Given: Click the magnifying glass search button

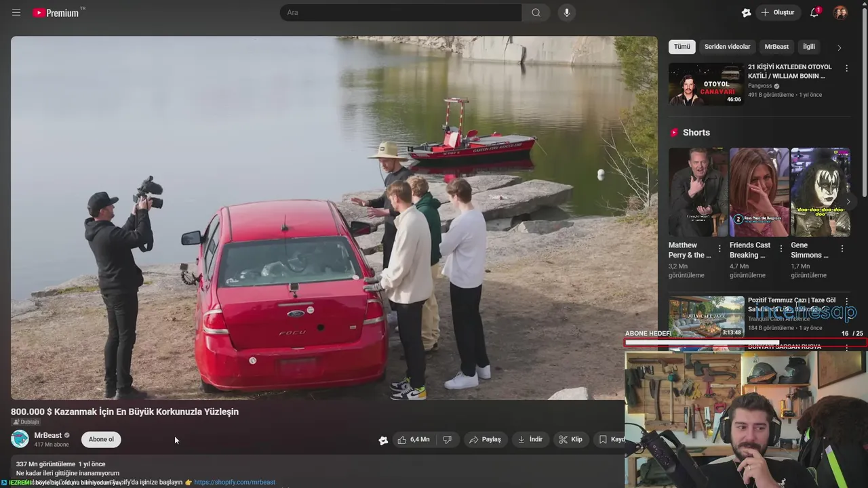Looking at the screenshot, I should pyautogui.click(x=536, y=12).
